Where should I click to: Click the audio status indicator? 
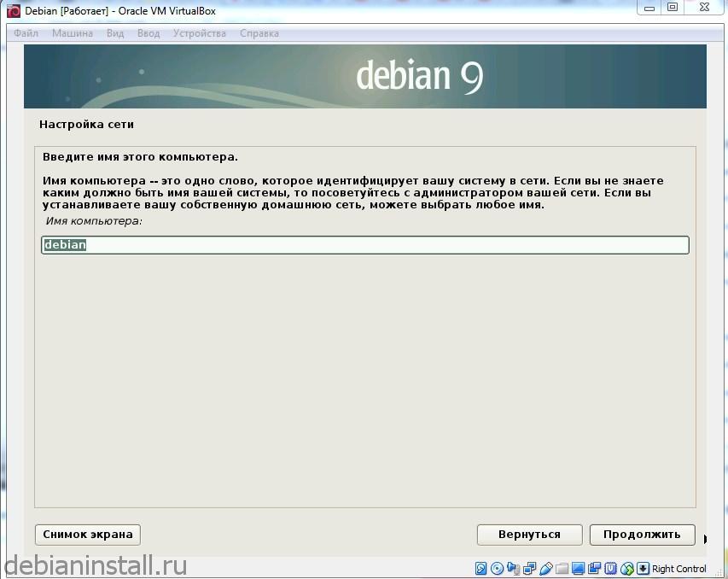512,569
